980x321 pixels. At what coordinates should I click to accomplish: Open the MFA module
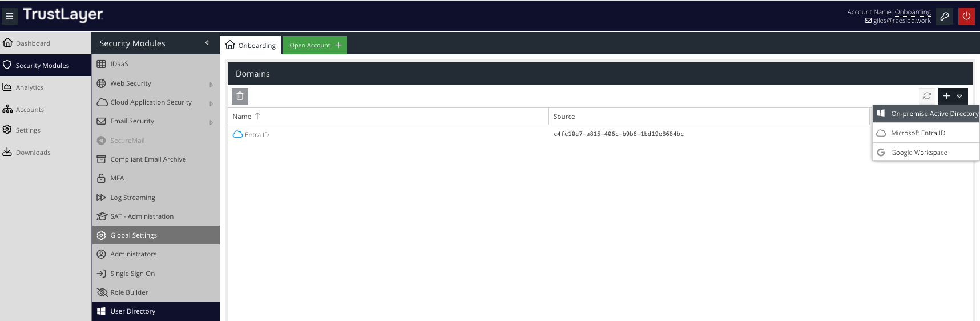pos(156,178)
